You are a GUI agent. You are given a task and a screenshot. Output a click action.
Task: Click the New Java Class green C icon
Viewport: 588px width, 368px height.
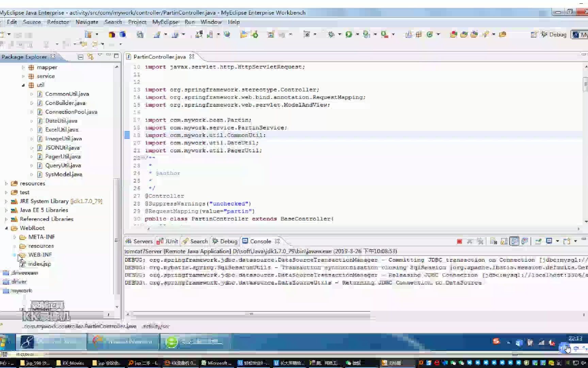(x=429, y=34)
